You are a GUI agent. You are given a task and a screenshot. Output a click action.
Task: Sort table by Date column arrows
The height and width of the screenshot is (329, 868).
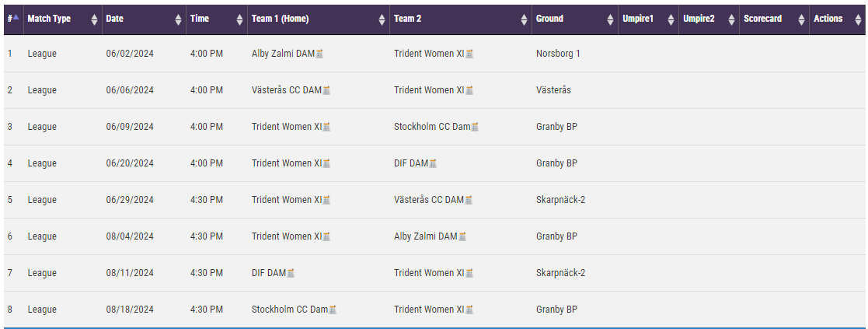(178, 19)
